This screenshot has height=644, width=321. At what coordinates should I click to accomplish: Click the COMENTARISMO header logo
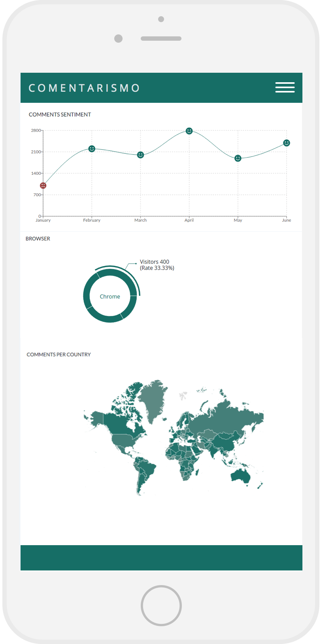point(84,88)
